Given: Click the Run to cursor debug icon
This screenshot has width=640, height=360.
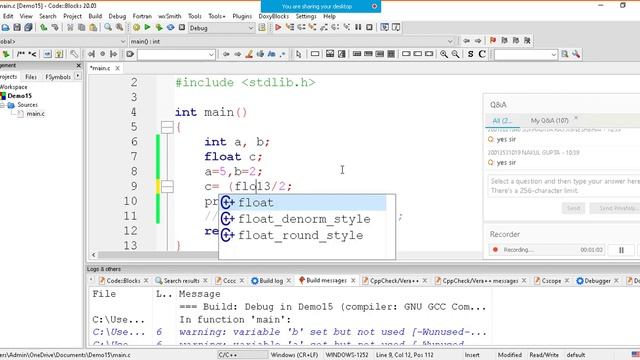Looking at the screenshot, I should (x=290, y=27).
